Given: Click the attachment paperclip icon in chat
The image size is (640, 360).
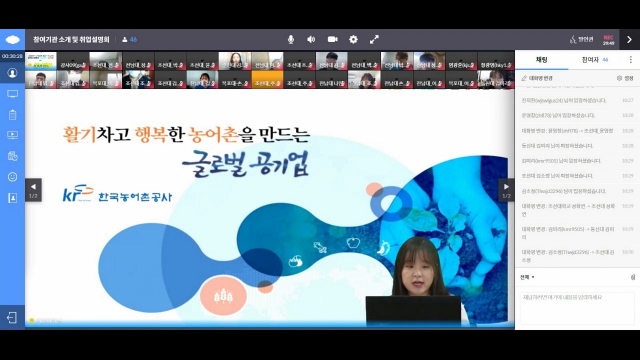Looking at the screenshot, I should [633, 277].
